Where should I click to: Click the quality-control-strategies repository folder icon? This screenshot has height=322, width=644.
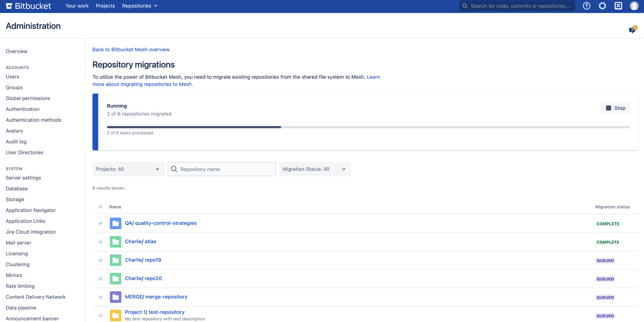point(115,223)
